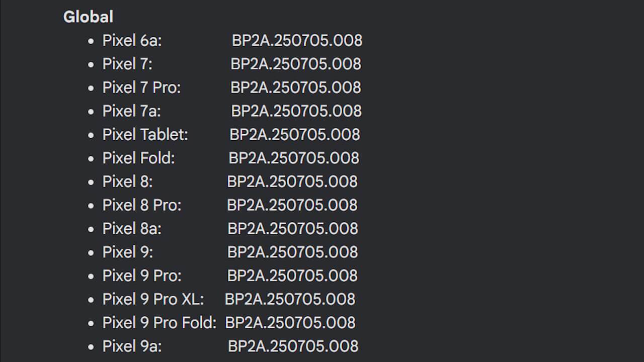The height and width of the screenshot is (362, 644).
Task: Select the Pixel 6a label
Action: (132, 40)
